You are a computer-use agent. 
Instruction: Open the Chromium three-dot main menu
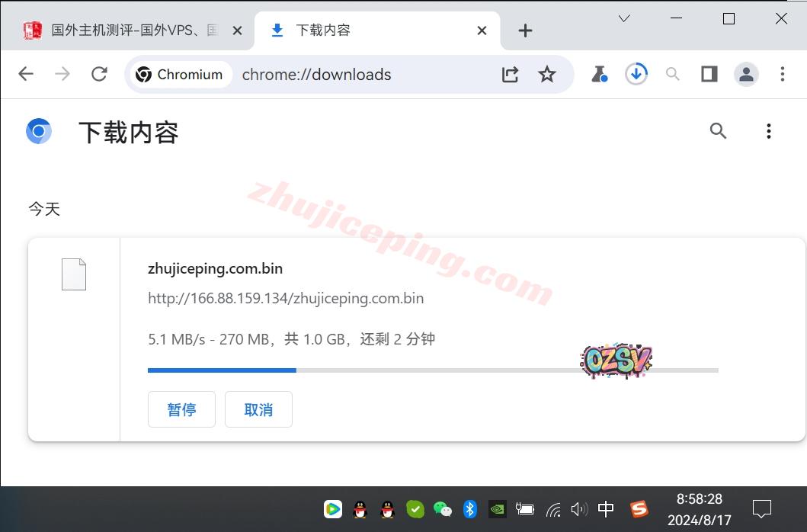coord(782,74)
